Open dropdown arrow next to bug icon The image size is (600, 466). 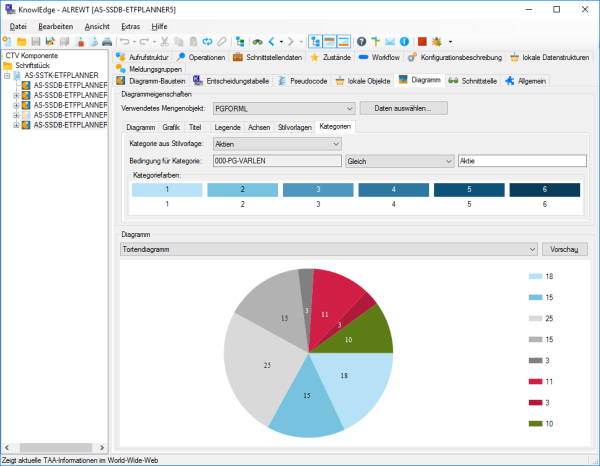(450, 42)
